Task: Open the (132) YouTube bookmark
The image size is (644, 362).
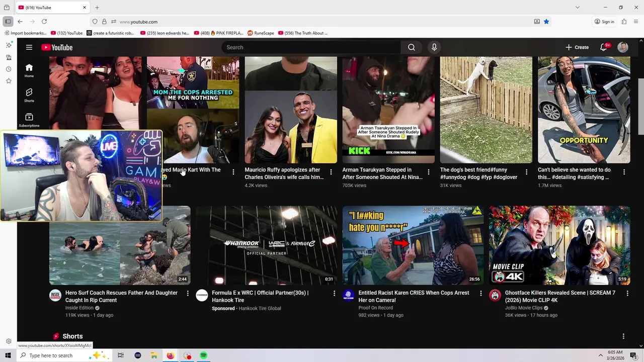Action: [x=66, y=33]
